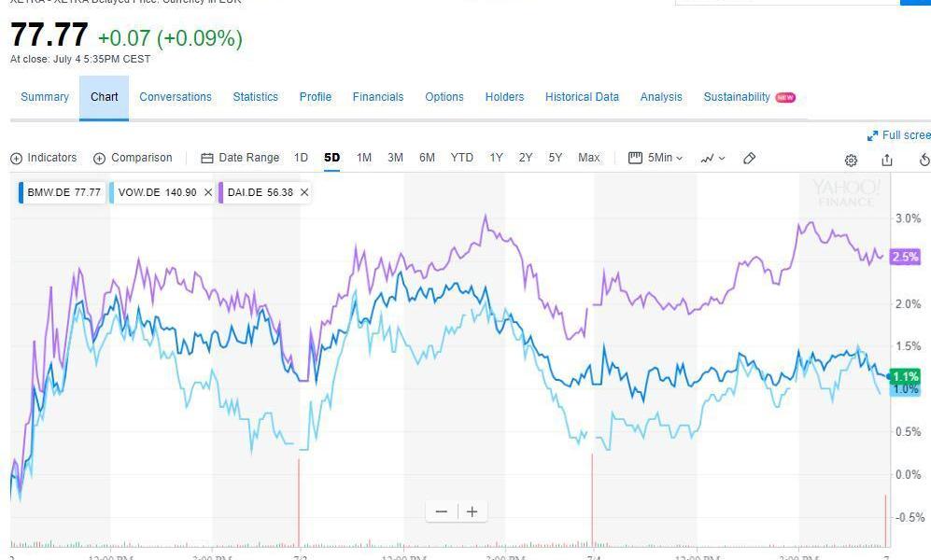931x560 pixels.
Task: Click the BMW.DE legend color label
Action: click(21, 192)
